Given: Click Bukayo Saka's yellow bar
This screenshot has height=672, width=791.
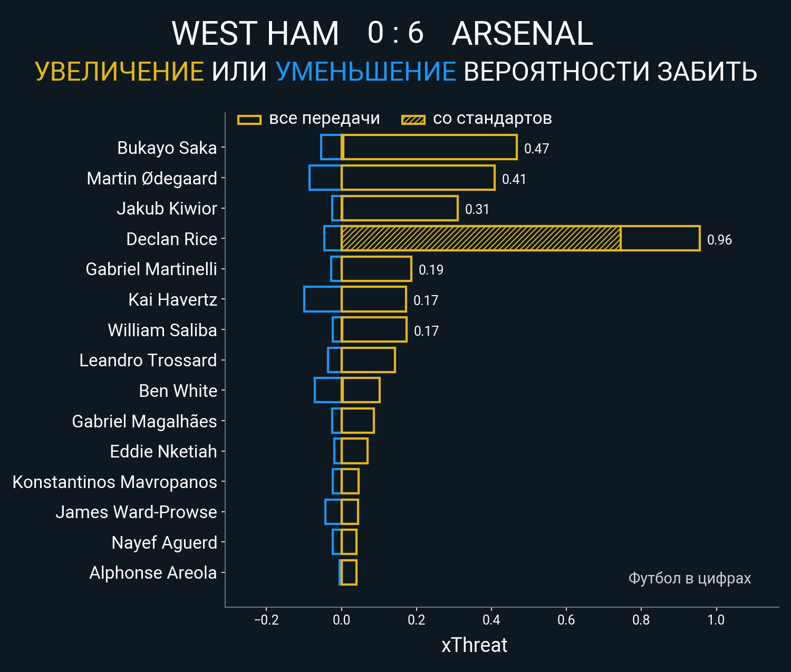Looking at the screenshot, I should tap(429, 147).
